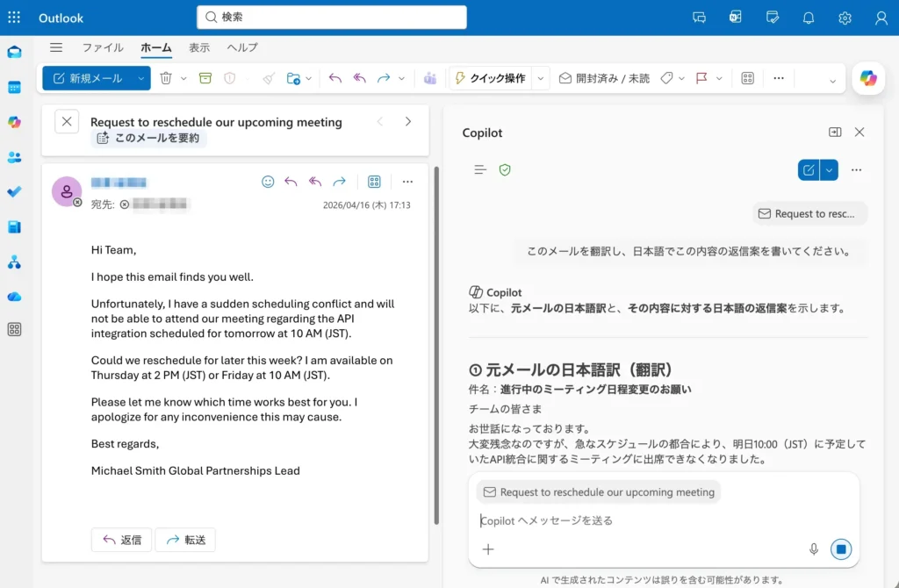This screenshot has width=899, height=588.
Task: Expand the forward options dropdown
Action: coord(401,78)
